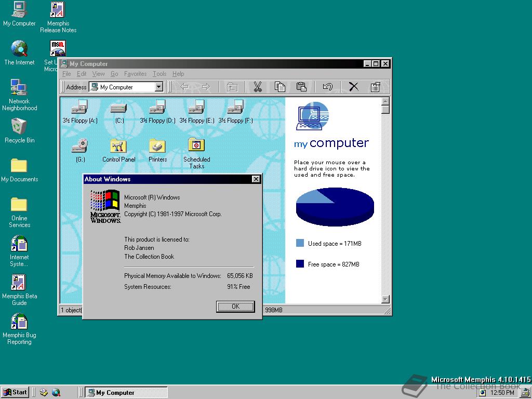532x399 pixels.
Task: Click My Computer taskbar button
Action: click(126, 393)
